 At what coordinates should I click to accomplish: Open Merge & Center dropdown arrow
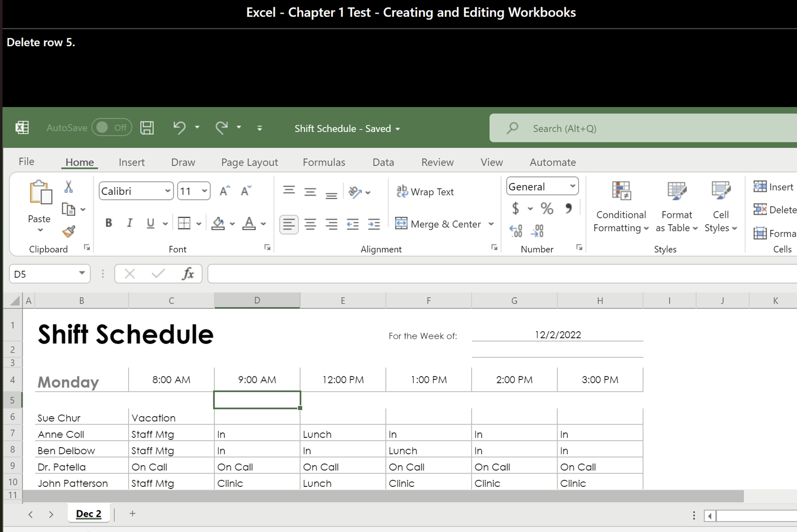[x=491, y=224]
